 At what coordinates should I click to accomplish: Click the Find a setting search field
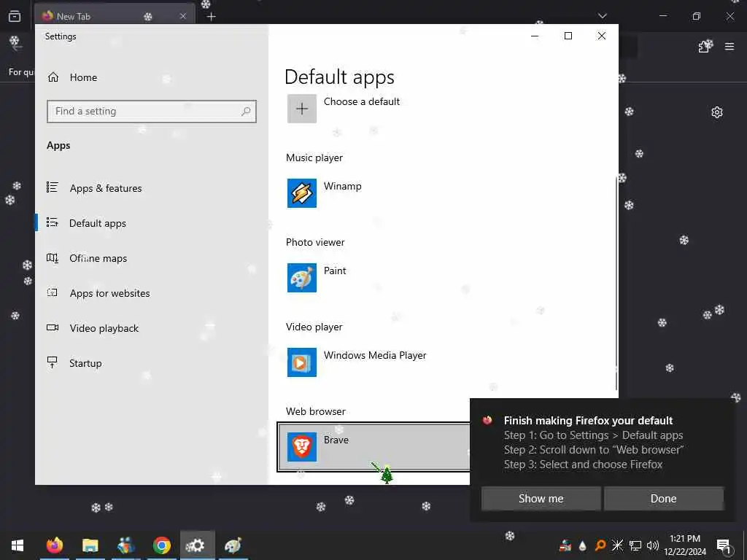click(x=152, y=112)
